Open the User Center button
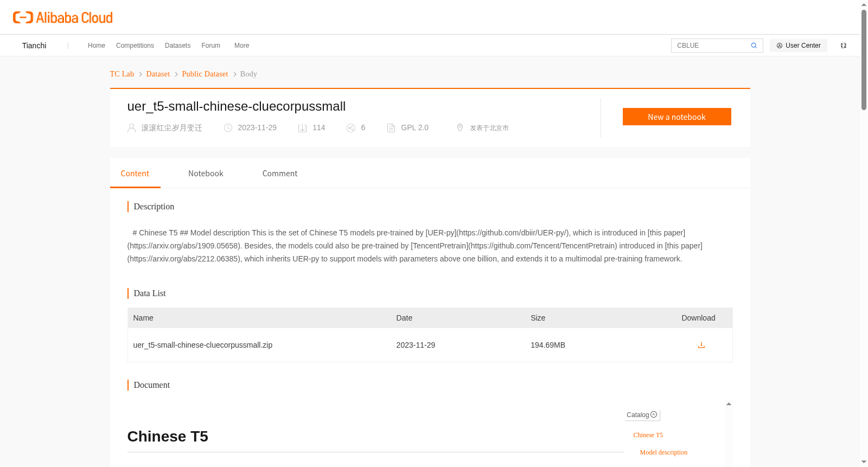This screenshot has height=467, width=868. coord(799,46)
